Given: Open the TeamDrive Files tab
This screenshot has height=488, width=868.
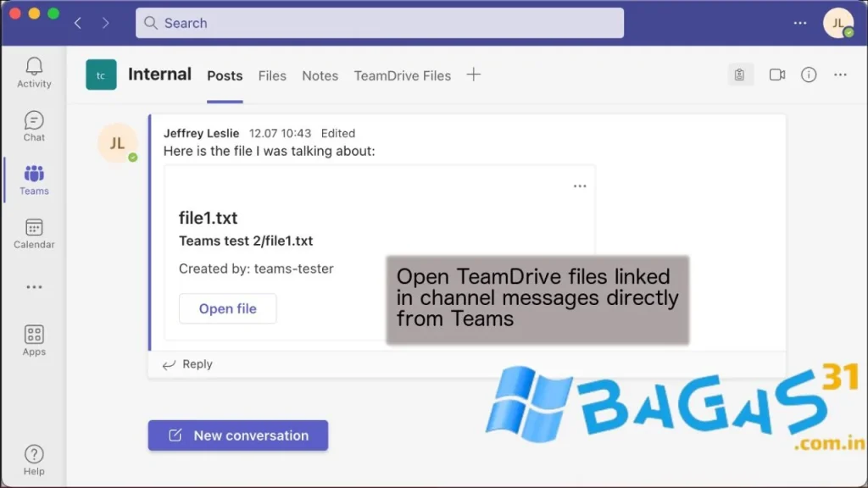Looking at the screenshot, I should click(403, 75).
